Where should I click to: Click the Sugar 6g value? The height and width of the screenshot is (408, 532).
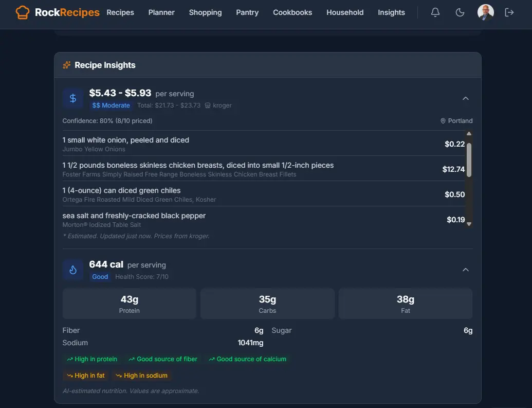click(468, 330)
